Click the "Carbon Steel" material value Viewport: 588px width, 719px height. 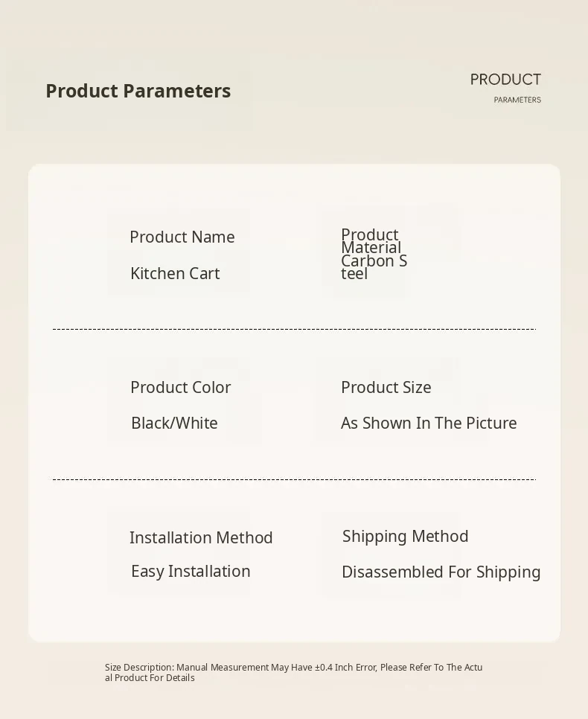coord(374,267)
